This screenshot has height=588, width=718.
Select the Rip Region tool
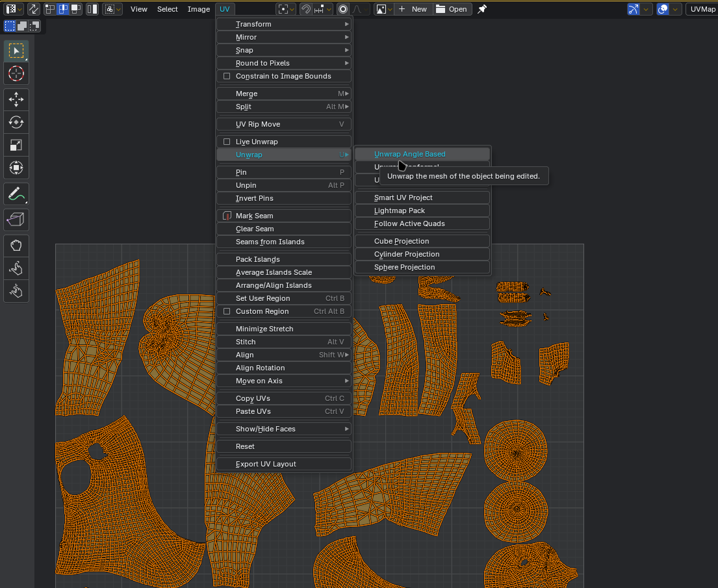(x=16, y=220)
